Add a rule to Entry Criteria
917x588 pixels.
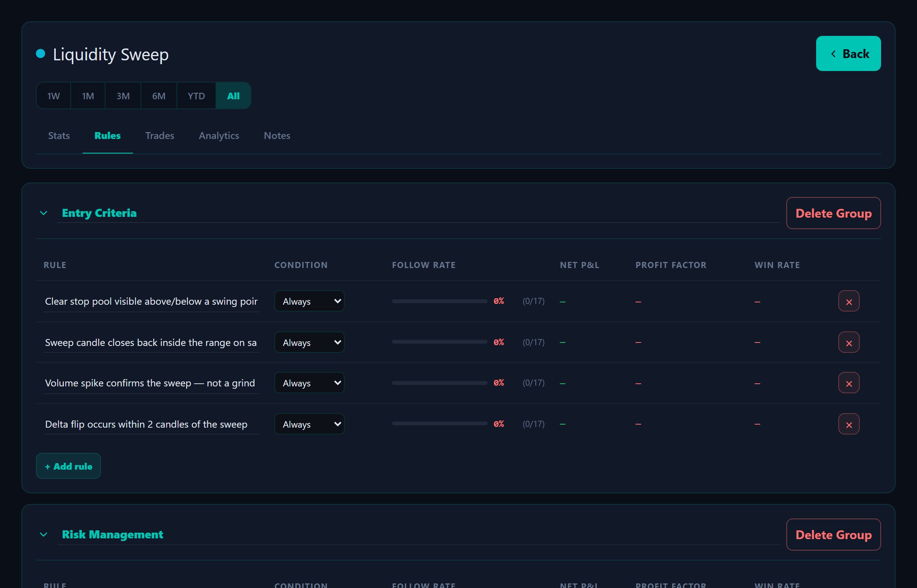(x=68, y=466)
